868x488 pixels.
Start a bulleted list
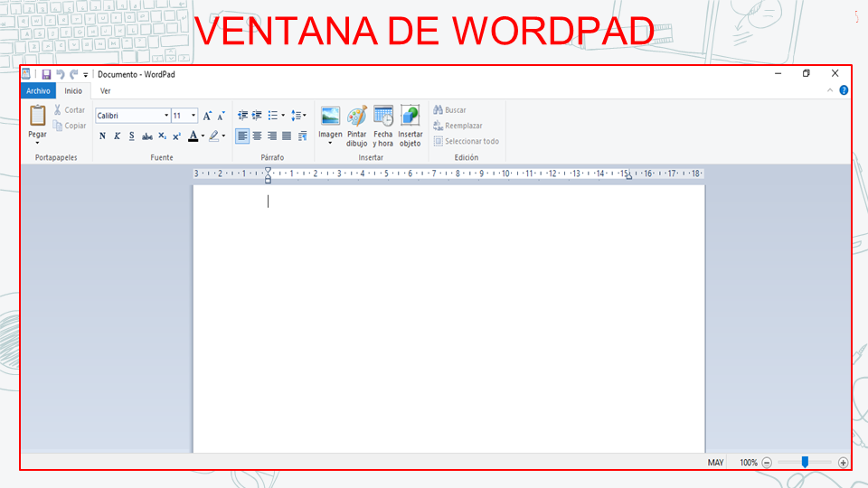point(273,116)
